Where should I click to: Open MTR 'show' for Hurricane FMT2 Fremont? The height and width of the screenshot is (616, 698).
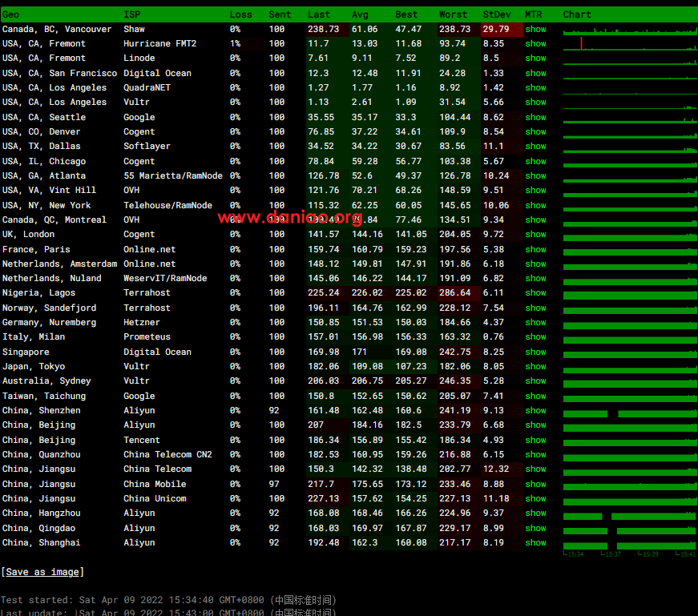[535, 43]
